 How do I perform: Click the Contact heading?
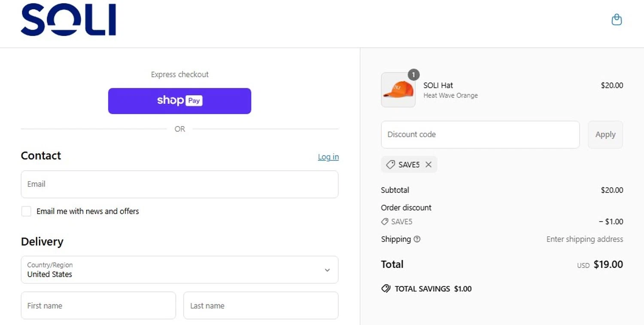(41, 156)
